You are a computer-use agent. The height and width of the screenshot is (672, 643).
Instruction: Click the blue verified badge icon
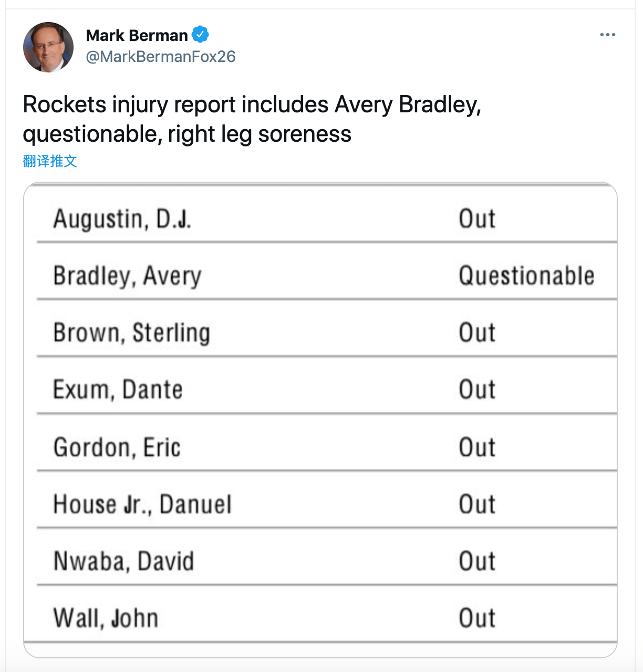(x=200, y=35)
